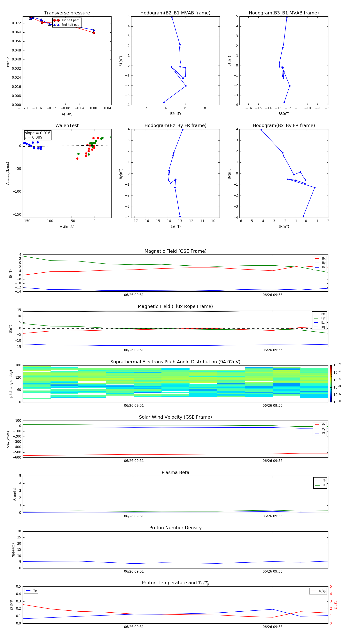Screen dimensions: 351x644
Task: Click the "Magnetic Field (GSE Frame)" title
Action: coord(175,251)
